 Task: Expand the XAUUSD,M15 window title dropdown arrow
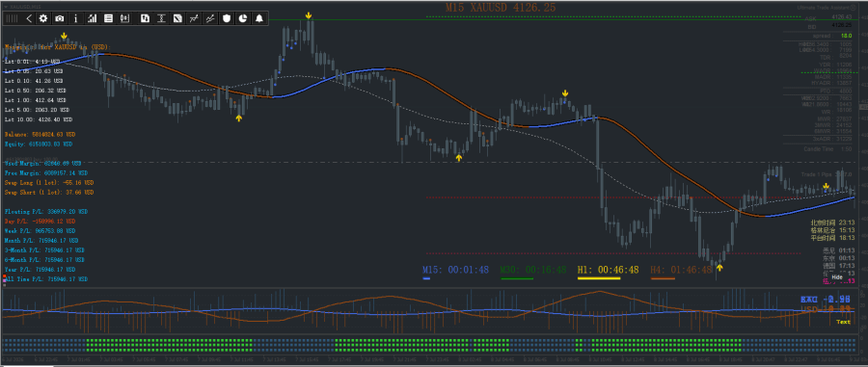6,6
